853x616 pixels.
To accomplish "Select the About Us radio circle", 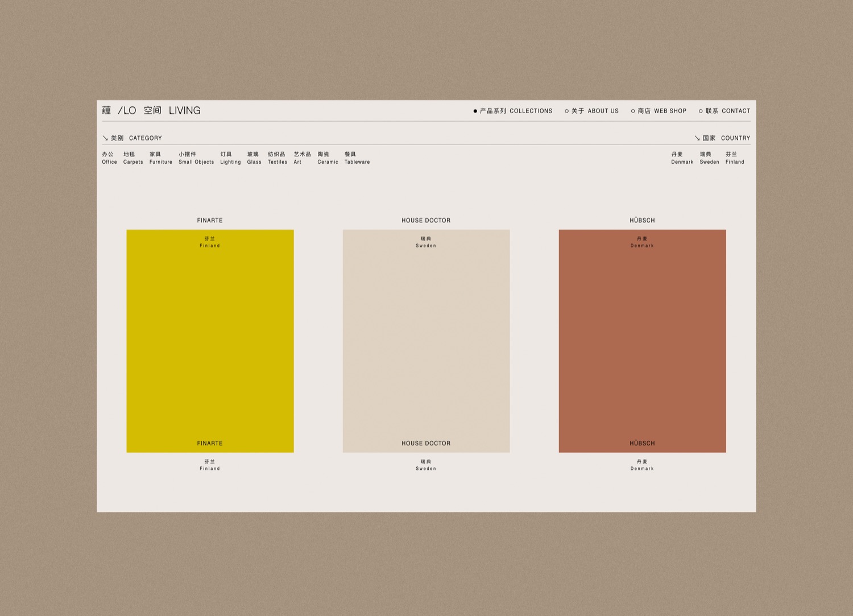I will click(x=566, y=111).
